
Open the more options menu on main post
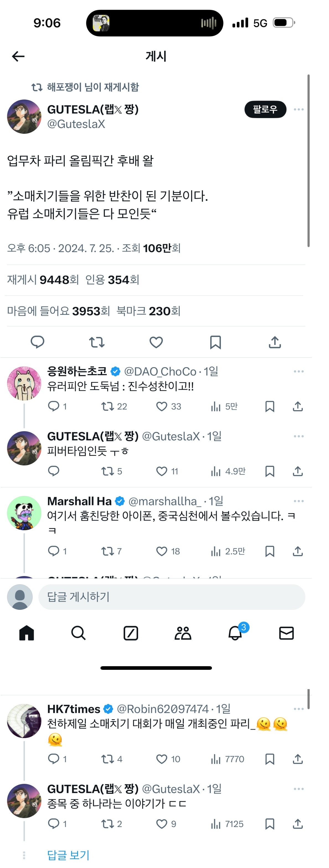(299, 109)
